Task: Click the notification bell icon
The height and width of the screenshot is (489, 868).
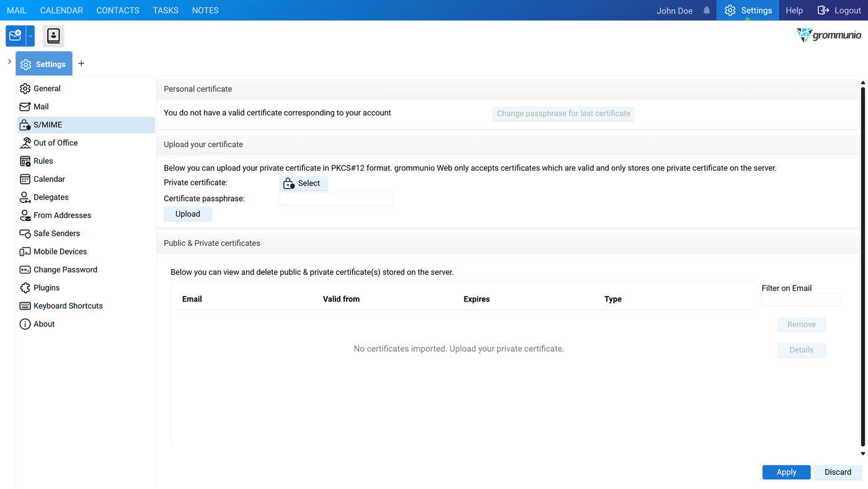Action: tap(706, 11)
